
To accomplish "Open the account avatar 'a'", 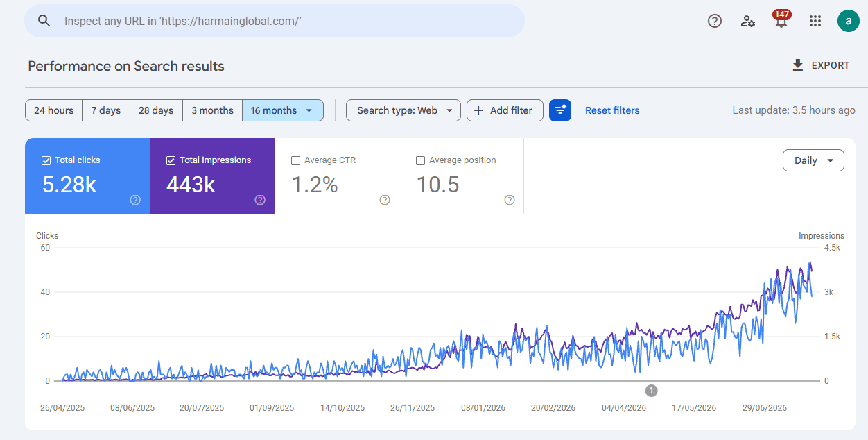I will [849, 21].
